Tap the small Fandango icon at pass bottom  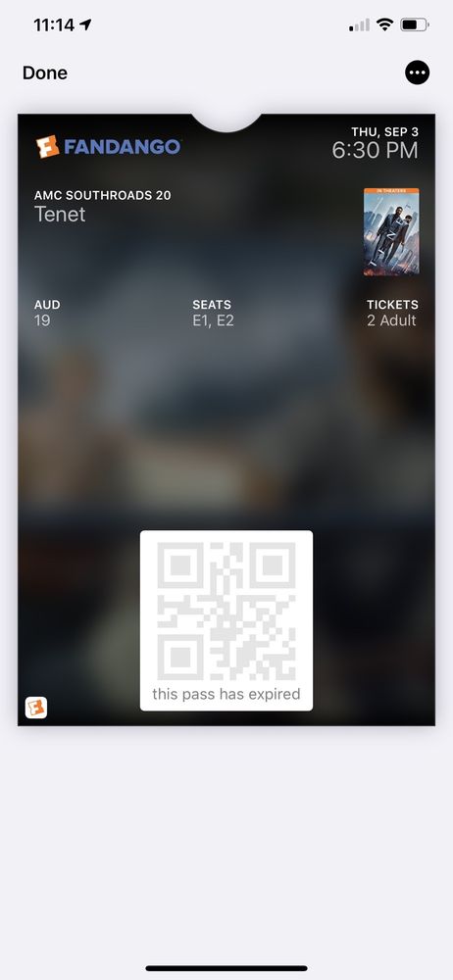point(36,708)
